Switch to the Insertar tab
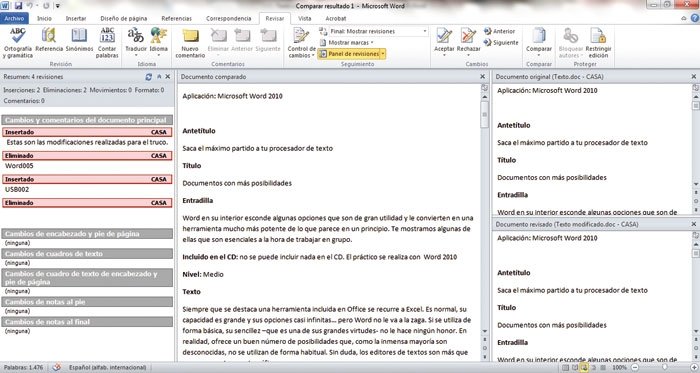 pyautogui.click(x=76, y=18)
